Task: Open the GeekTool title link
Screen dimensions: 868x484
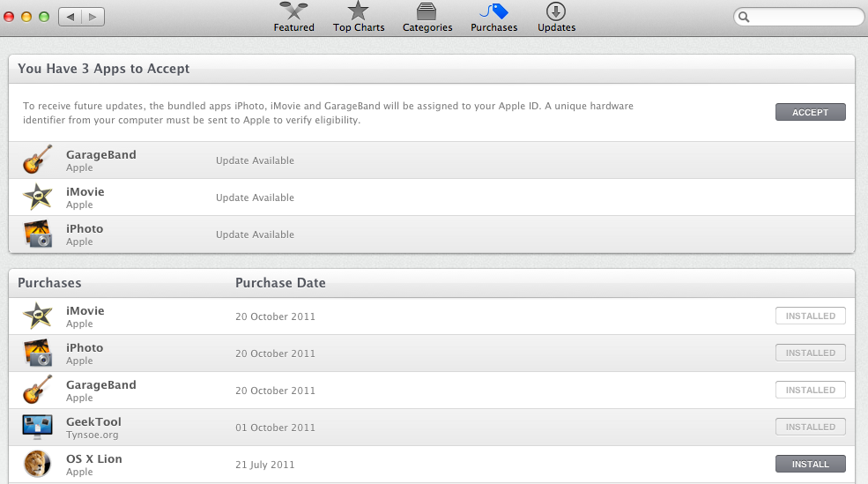Action: coord(93,422)
